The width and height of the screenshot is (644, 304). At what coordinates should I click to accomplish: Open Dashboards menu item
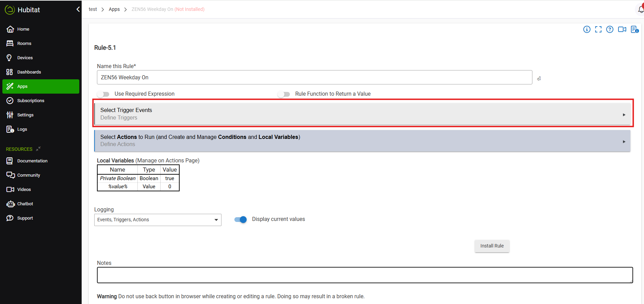(x=29, y=72)
